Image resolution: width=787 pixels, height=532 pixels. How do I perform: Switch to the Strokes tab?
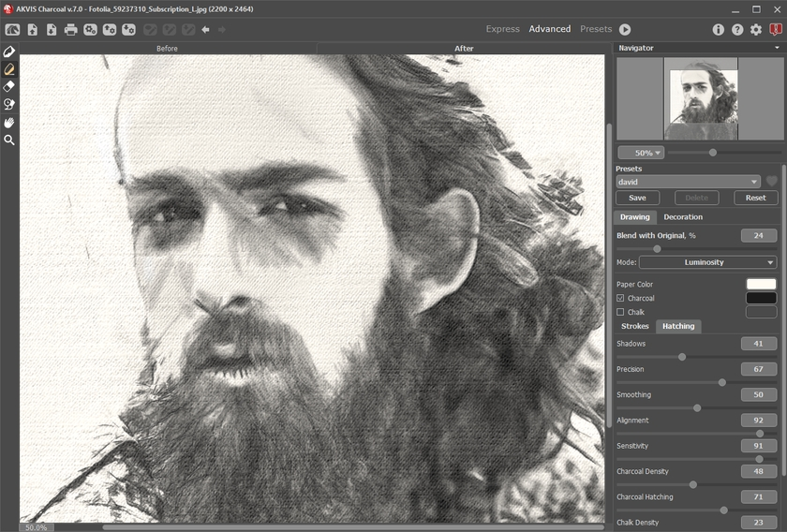point(635,326)
